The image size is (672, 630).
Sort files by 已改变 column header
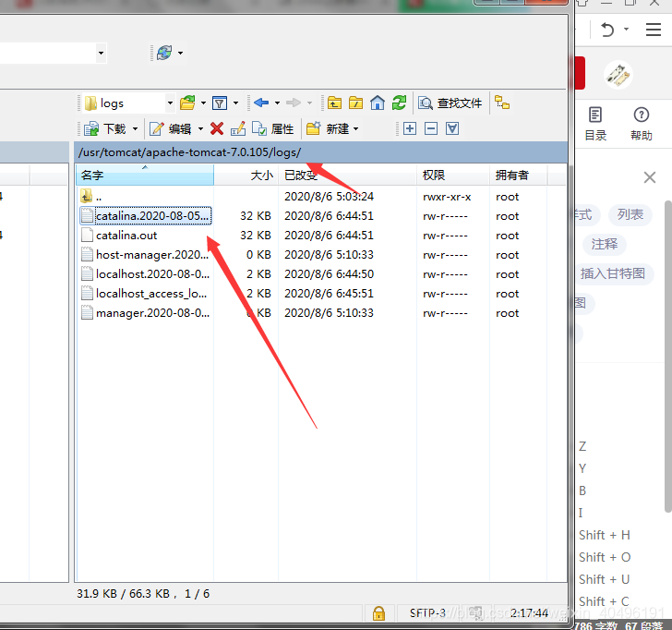pyautogui.click(x=347, y=175)
